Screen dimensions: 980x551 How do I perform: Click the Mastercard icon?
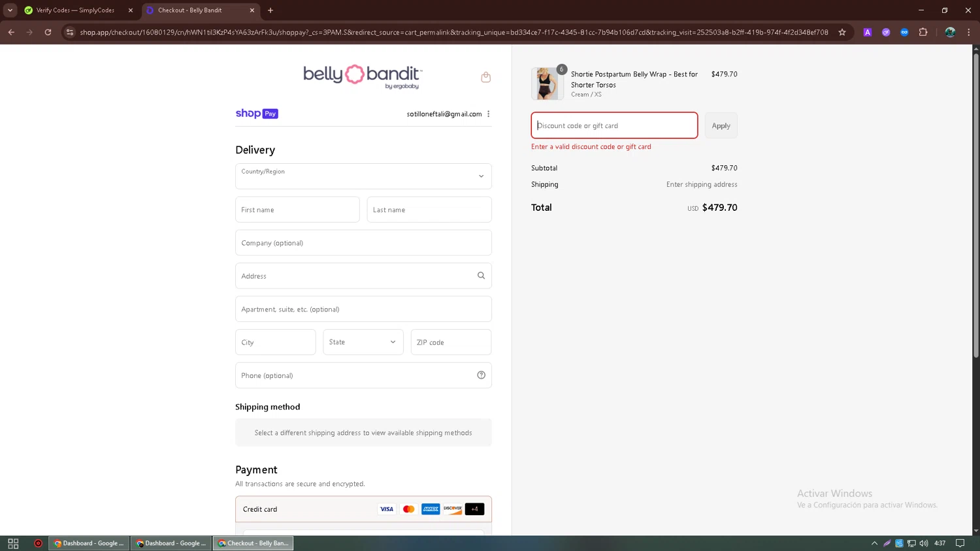[409, 509]
